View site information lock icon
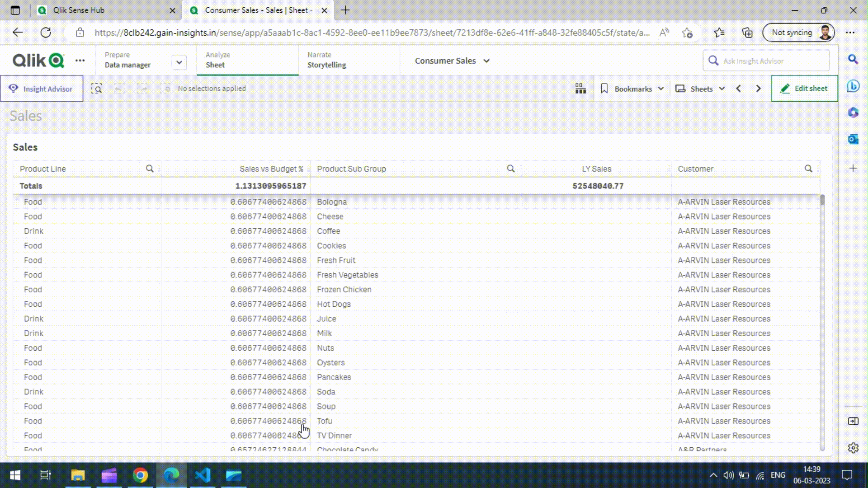The image size is (868, 488). pyautogui.click(x=80, y=33)
